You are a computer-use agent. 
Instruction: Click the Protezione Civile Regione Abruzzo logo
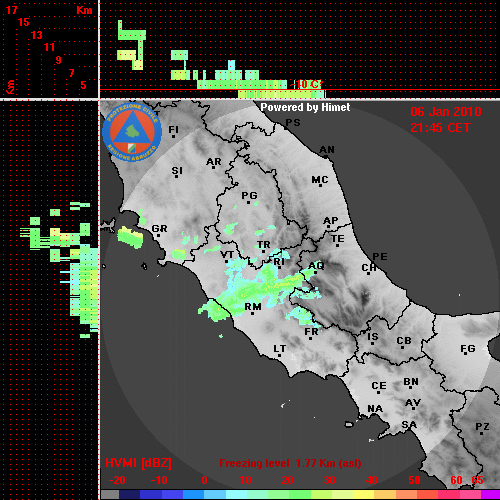click(132, 132)
